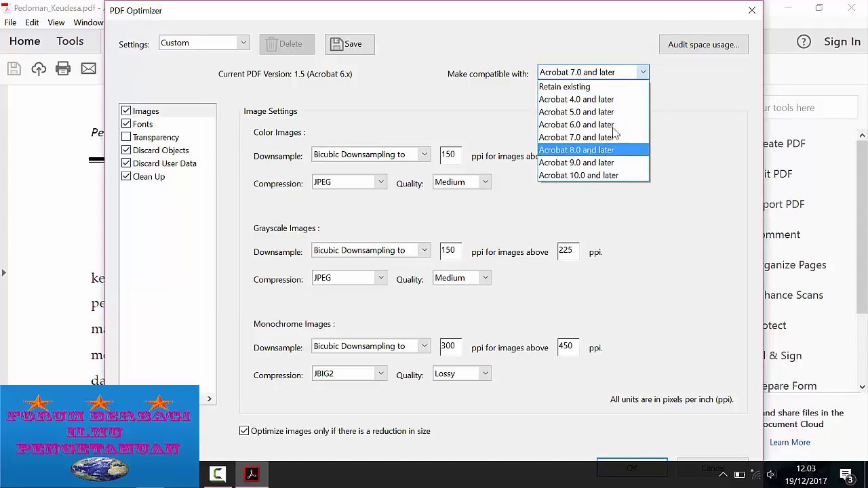Switch to the Tools tab

tap(70, 41)
